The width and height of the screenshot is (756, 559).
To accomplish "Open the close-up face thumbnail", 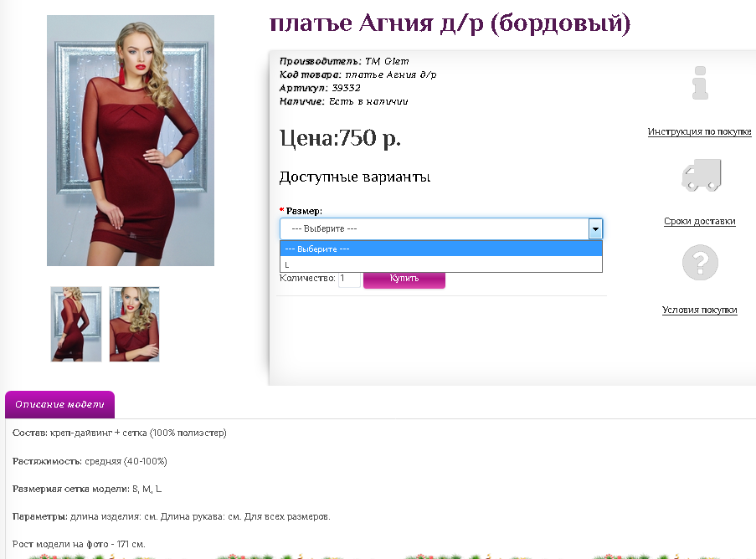I will click(134, 324).
